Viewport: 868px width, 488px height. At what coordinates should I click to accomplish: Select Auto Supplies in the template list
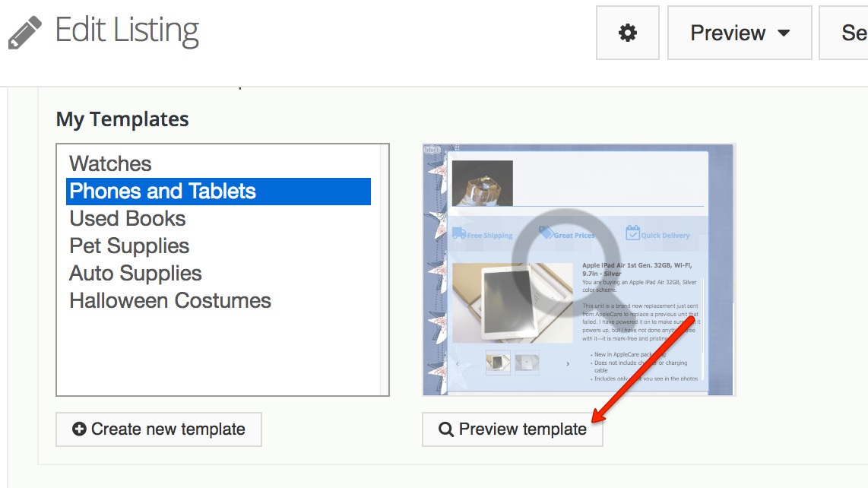pyautogui.click(x=135, y=274)
